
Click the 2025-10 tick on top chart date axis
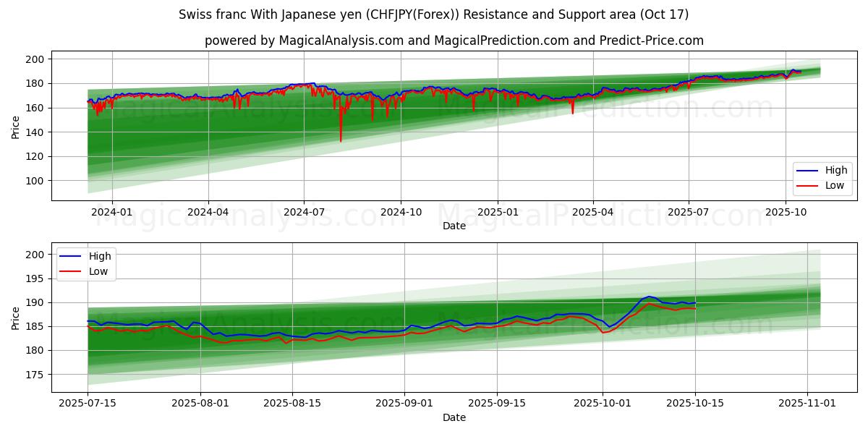click(786, 212)
